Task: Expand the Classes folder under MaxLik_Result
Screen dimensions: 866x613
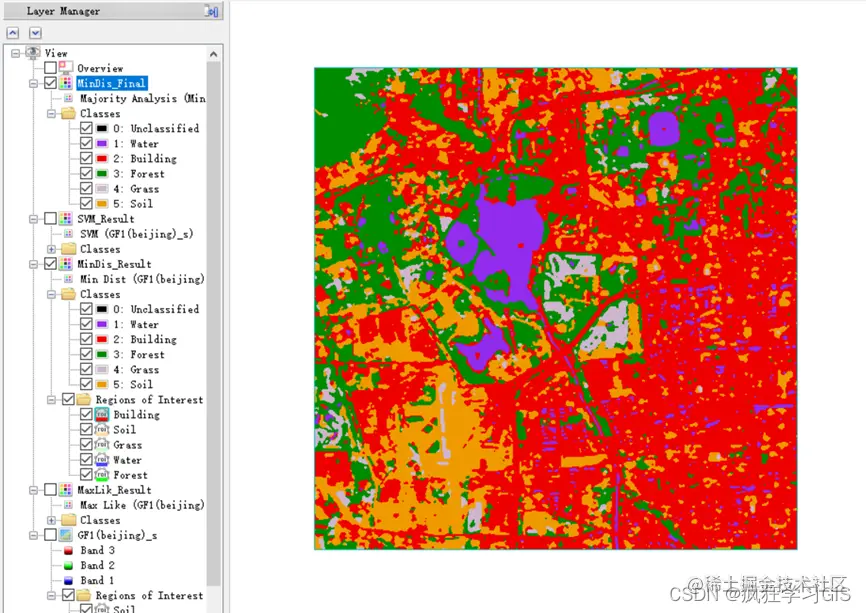Action: pyautogui.click(x=51, y=520)
